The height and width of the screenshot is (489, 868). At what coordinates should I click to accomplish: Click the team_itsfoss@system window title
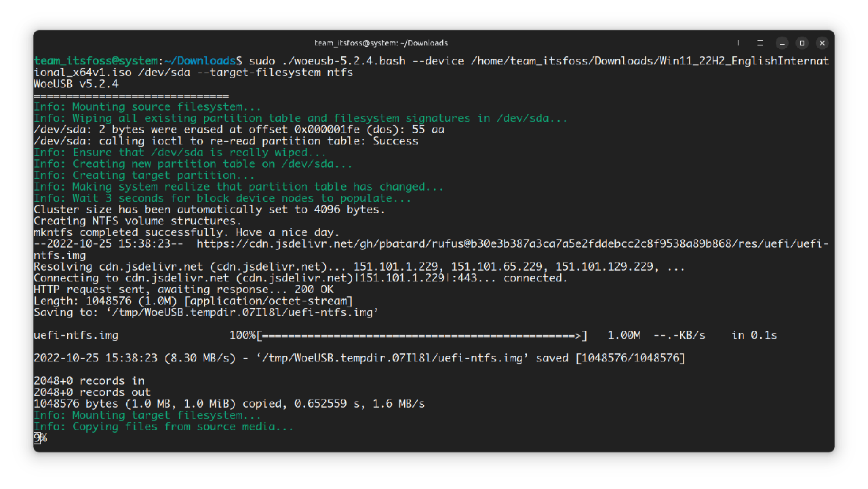381,43
